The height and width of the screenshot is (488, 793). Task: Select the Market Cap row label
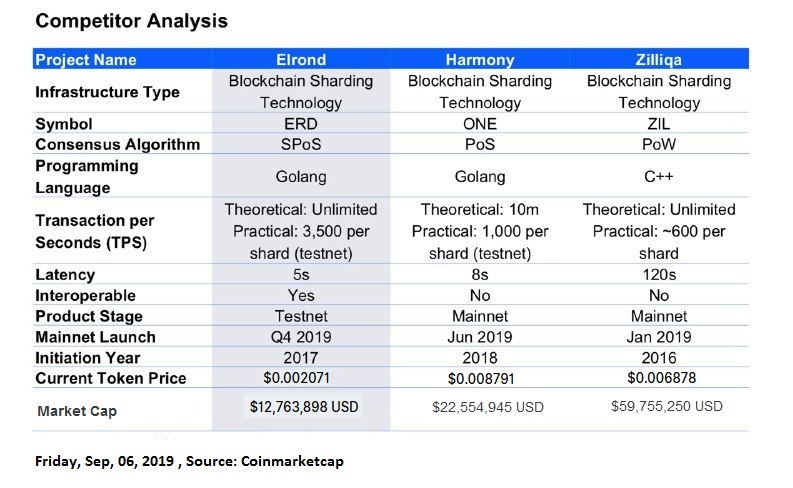tap(77, 411)
